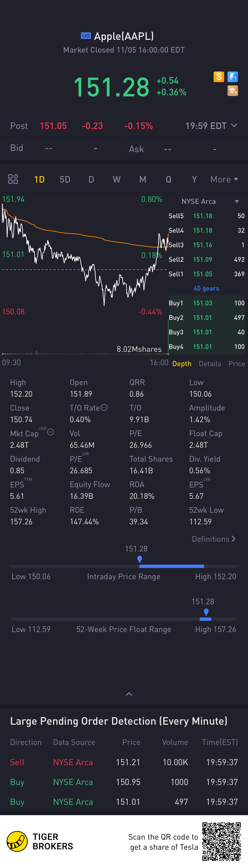Expand the post-market time dropdown arrow
The image size is (248, 868).
coord(234,125)
